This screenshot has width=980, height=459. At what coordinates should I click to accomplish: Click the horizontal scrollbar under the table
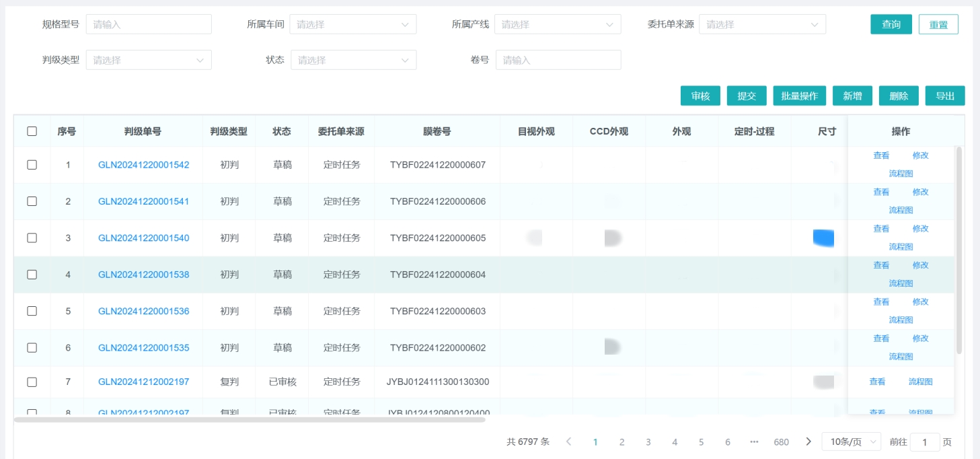point(249,419)
